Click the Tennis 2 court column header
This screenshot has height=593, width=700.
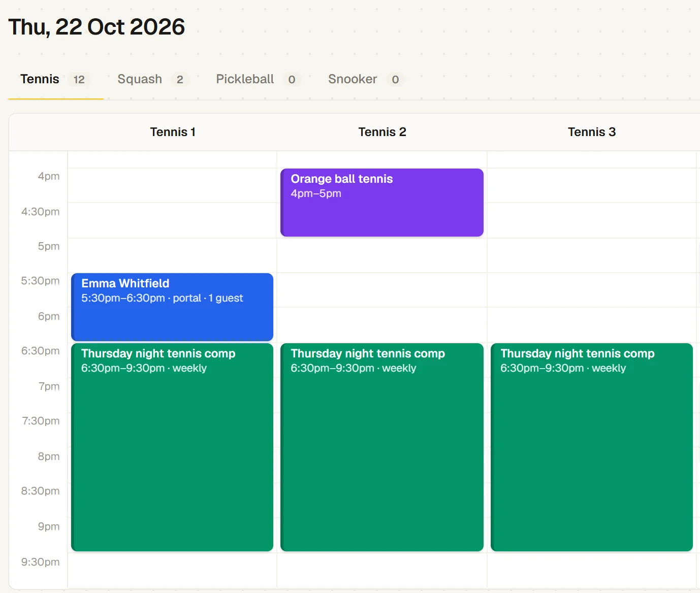point(382,132)
